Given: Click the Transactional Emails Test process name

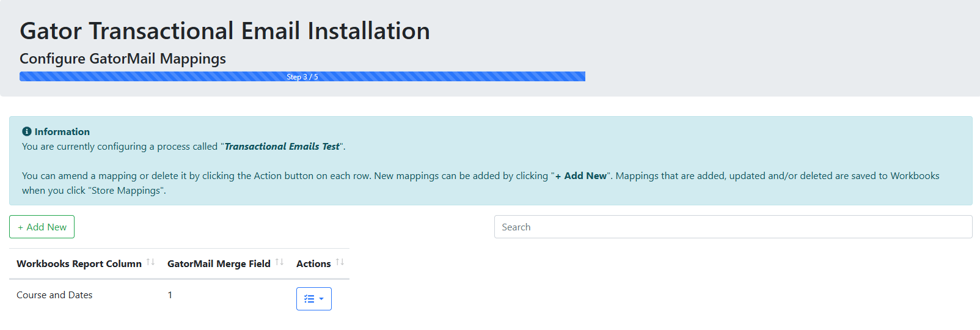Looking at the screenshot, I should tap(282, 146).
